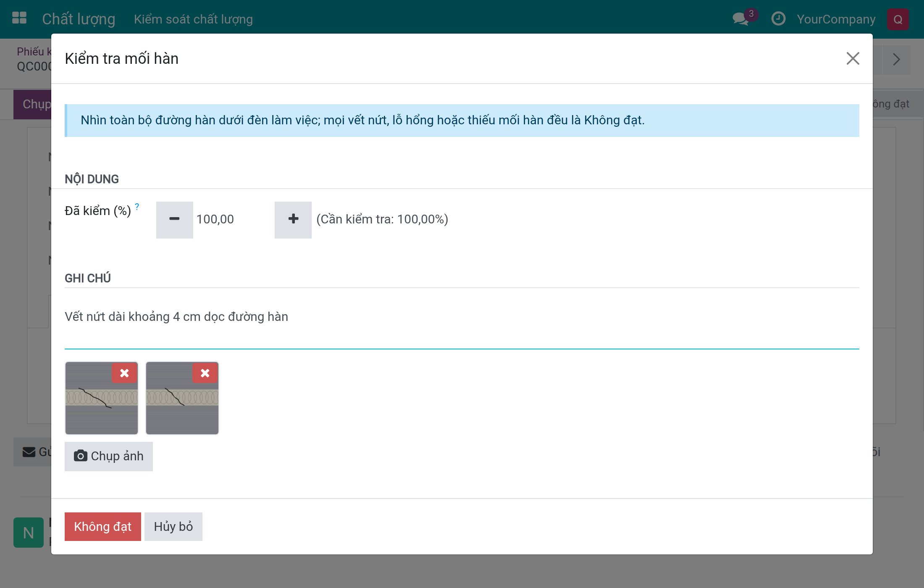Show help tooltip for Đã kiểm (%)
Screen dimensions: 924x588
137,207
